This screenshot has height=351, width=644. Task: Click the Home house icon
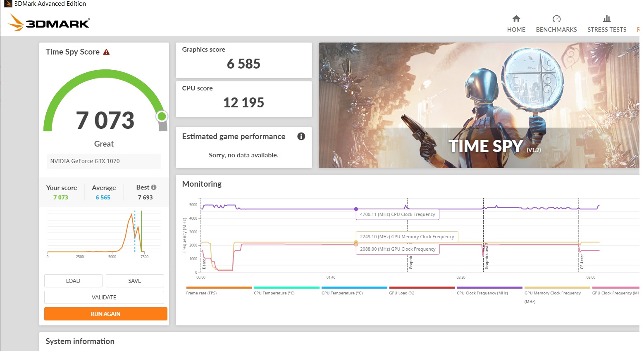[516, 19]
